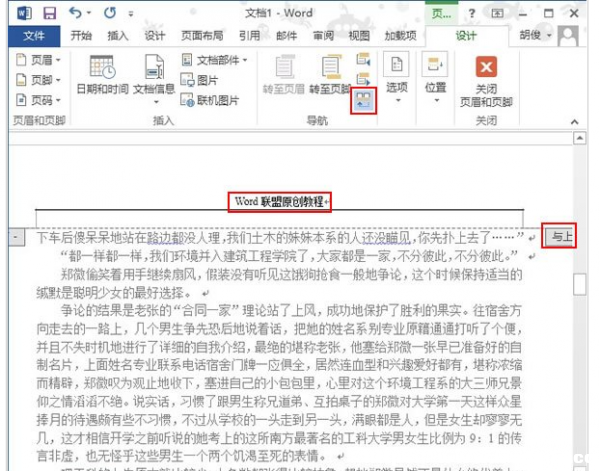The image size is (600, 471).
Task: Click header text Word 联盟原创教程
Action: point(279,202)
